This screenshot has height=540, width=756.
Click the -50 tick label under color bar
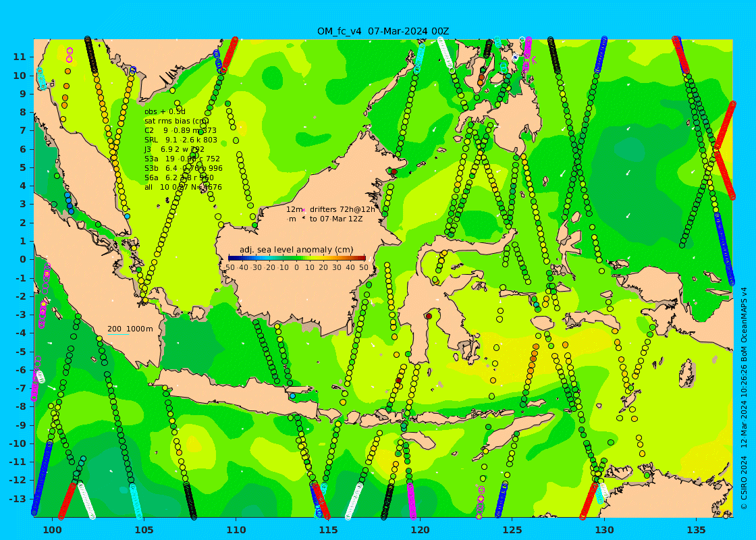click(230, 267)
